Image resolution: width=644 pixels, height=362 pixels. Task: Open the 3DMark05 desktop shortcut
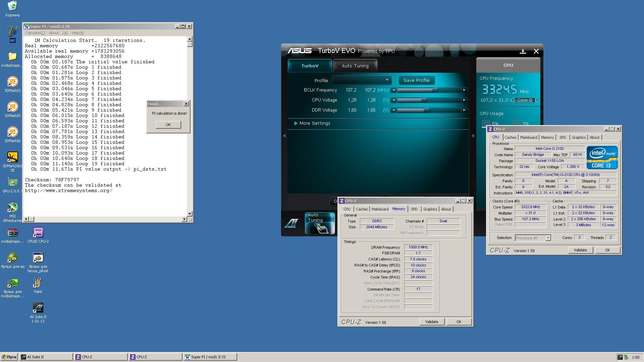(12, 107)
